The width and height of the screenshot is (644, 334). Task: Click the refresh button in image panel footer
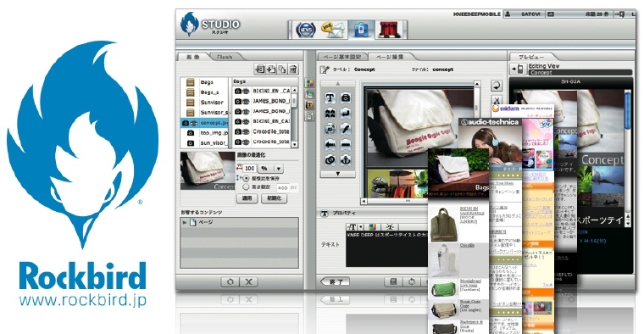(230, 281)
